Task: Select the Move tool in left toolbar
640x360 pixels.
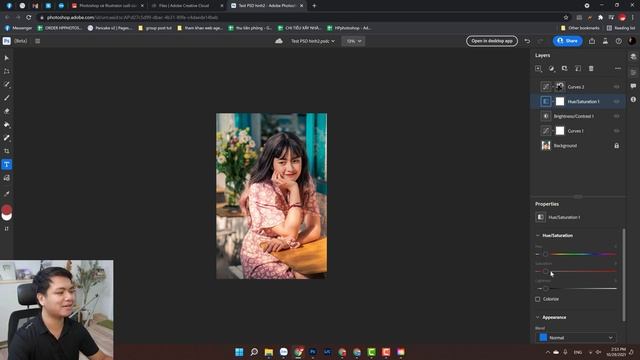Action: coord(7,58)
